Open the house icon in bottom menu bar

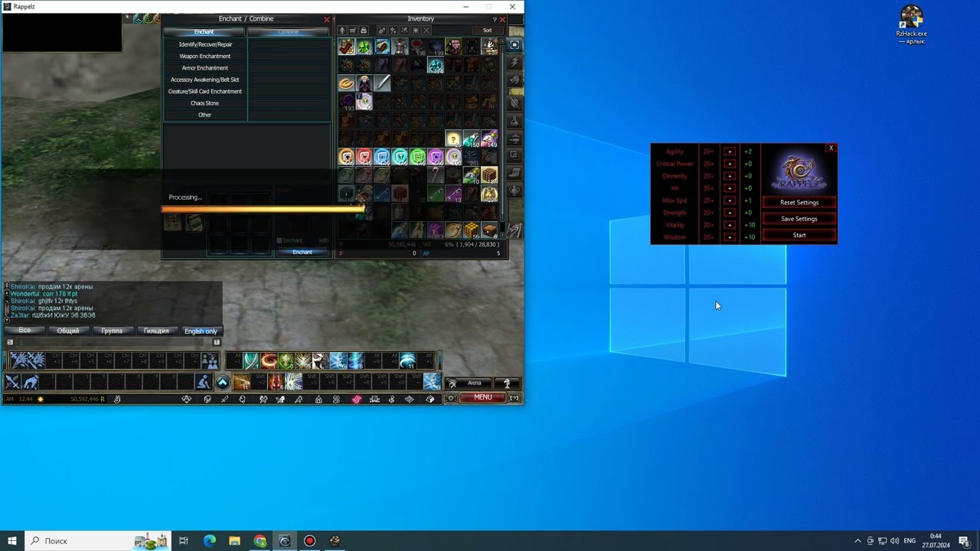tap(318, 399)
